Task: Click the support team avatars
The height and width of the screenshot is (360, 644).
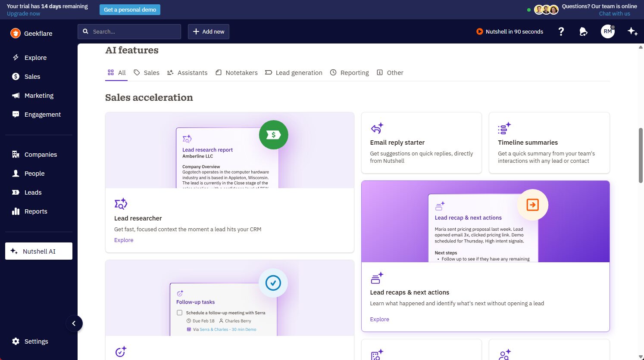Action: point(546,9)
